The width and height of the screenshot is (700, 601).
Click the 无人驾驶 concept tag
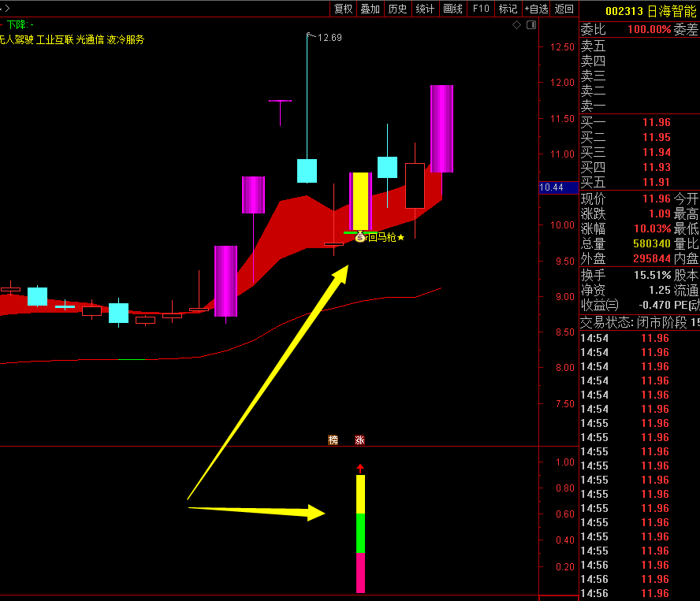pyautogui.click(x=17, y=39)
